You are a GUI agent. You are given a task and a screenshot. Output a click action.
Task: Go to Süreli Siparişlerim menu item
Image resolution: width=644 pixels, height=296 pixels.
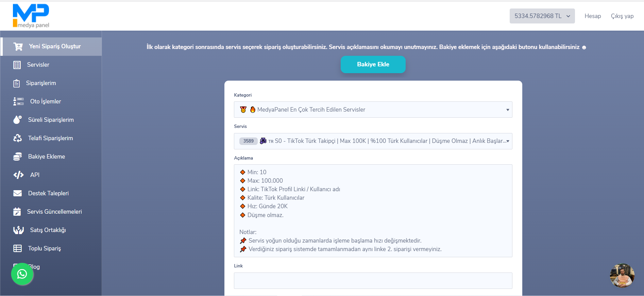click(x=51, y=120)
